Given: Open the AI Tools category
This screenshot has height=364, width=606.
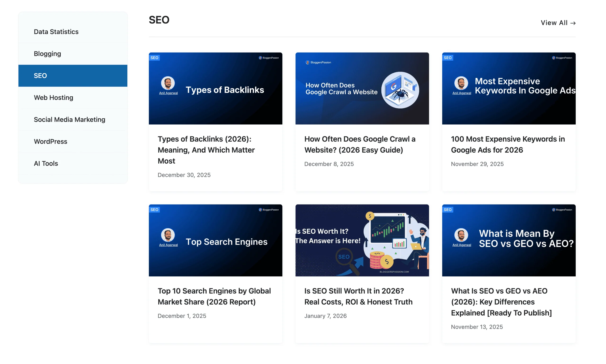Looking at the screenshot, I should point(46,163).
